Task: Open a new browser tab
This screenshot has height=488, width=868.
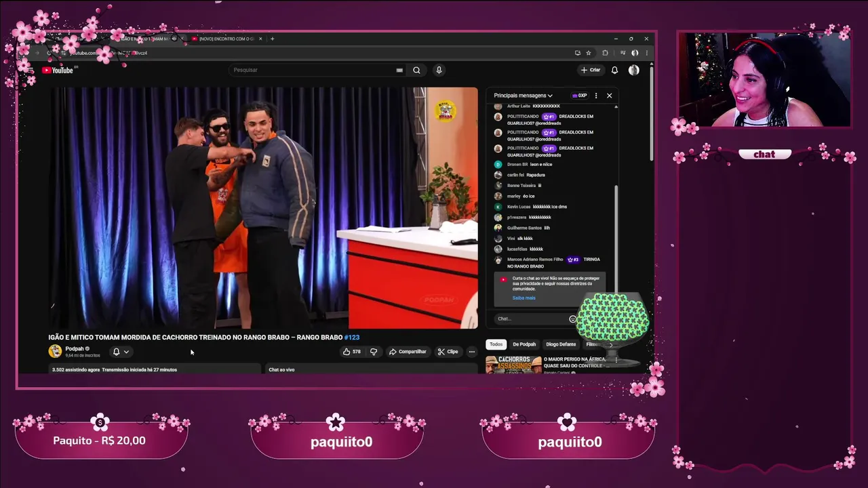Action: coord(272,39)
